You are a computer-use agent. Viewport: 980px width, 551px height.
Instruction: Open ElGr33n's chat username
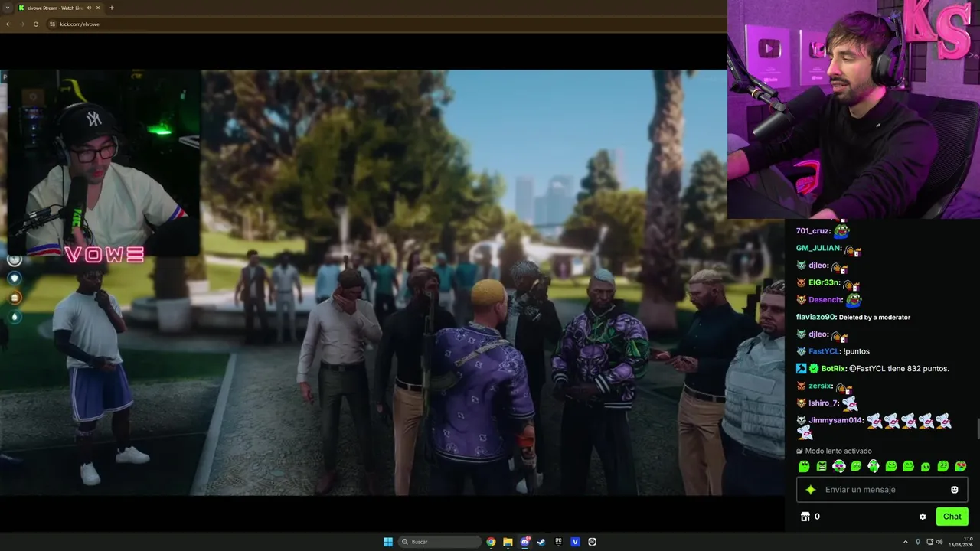[x=824, y=282]
